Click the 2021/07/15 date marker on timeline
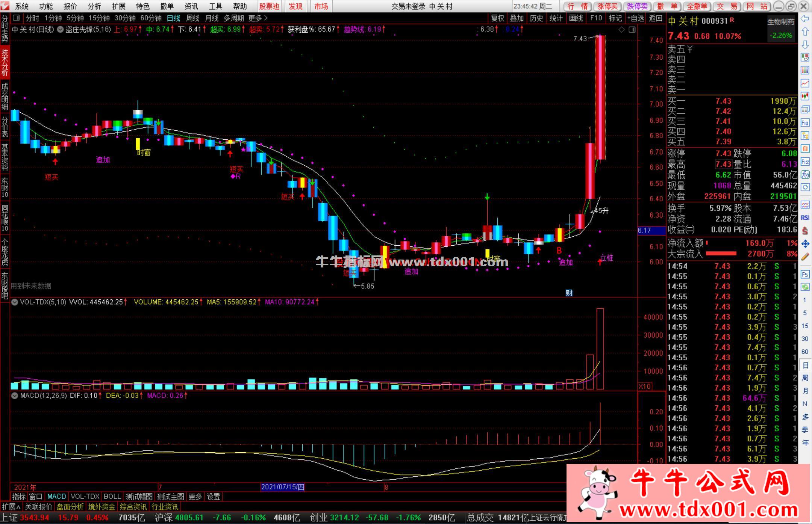Viewport: 812px width, 524px height. pyautogui.click(x=282, y=487)
